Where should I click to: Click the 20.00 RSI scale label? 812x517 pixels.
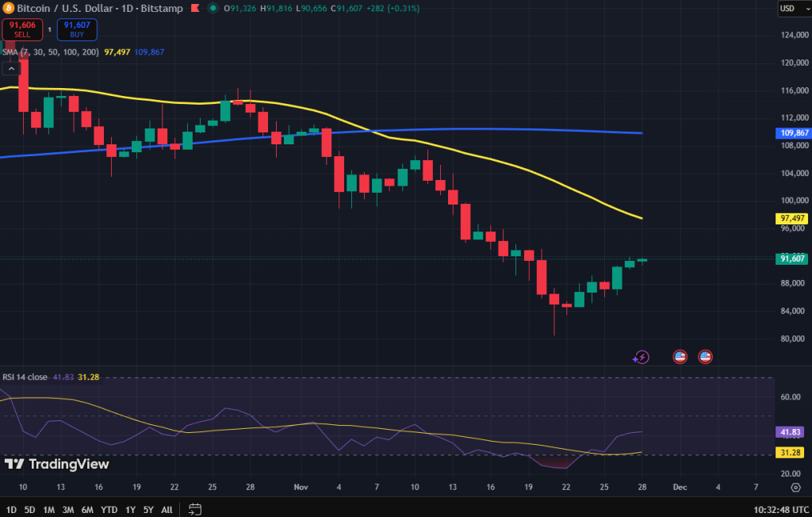pyautogui.click(x=791, y=473)
